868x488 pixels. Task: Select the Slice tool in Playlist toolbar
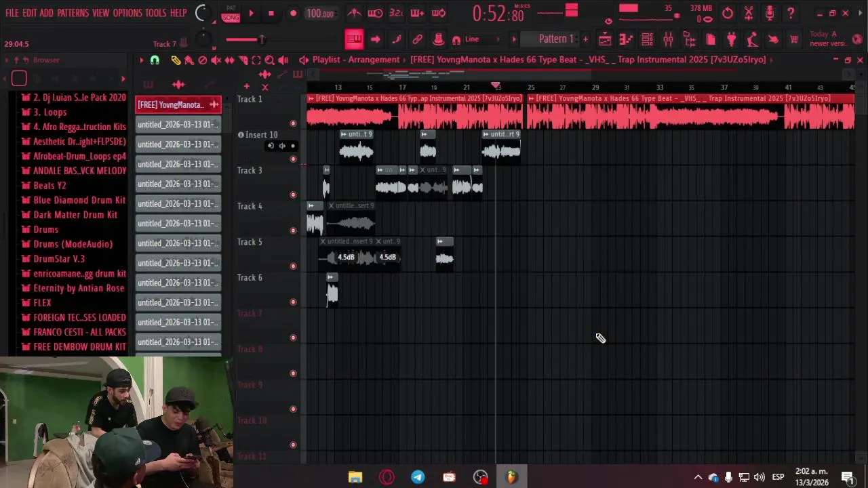tap(243, 60)
